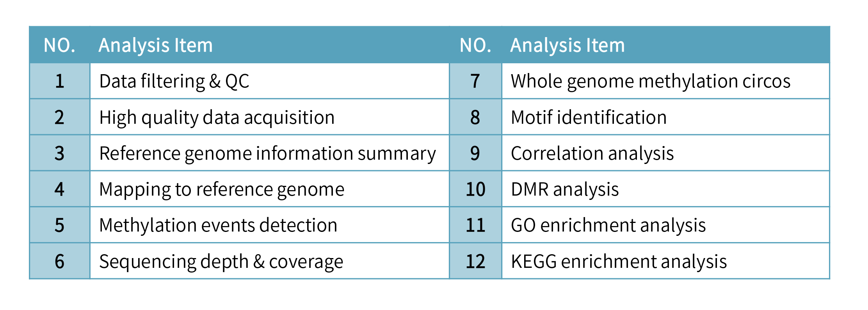Click the 'Correlation analysis' entry
Image resolution: width=868 pixels, height=310 pixels.
tap(592, 153)
